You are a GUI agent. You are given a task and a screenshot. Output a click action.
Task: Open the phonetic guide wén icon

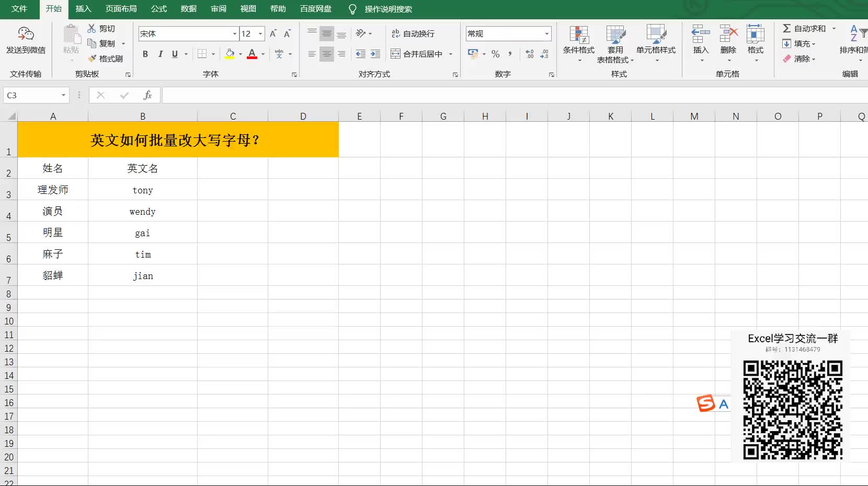tap(279, 54)
